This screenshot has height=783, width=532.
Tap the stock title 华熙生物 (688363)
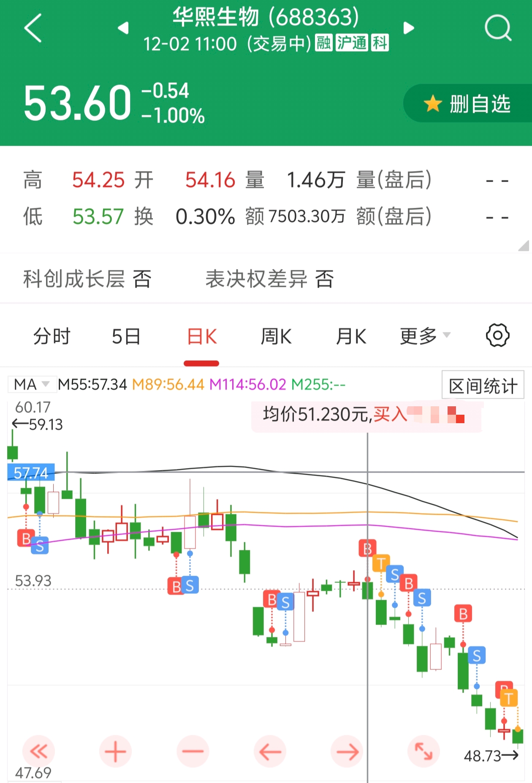pos(266,17)
